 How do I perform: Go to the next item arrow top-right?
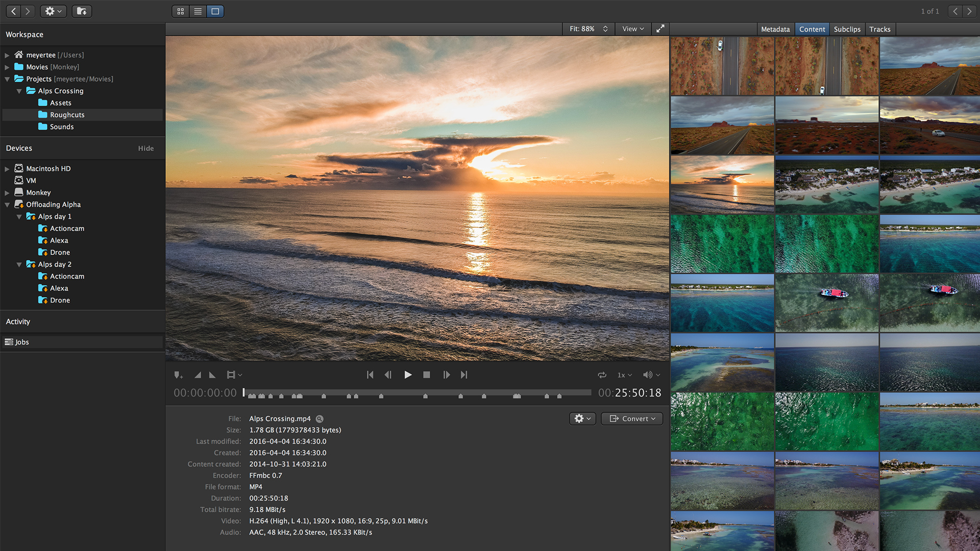point(969,11)
